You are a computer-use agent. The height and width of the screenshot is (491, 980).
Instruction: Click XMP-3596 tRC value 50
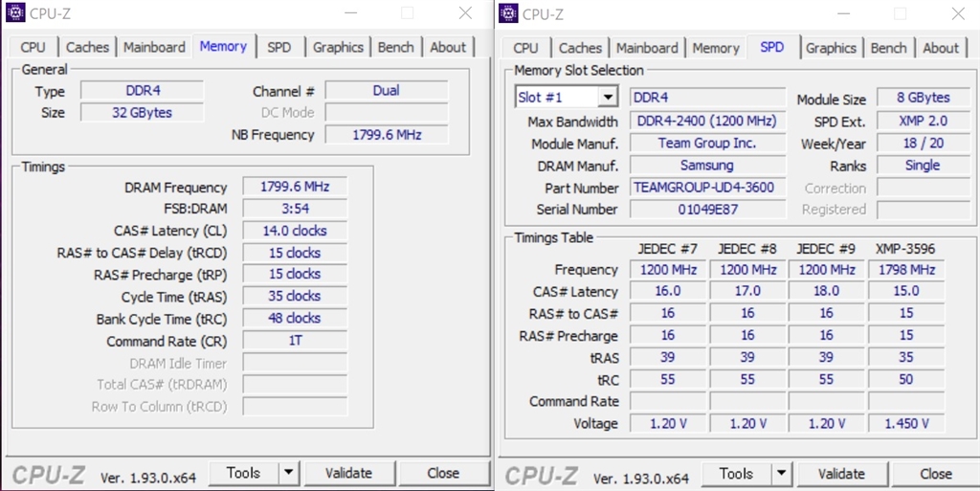click(x=906, y=379)
